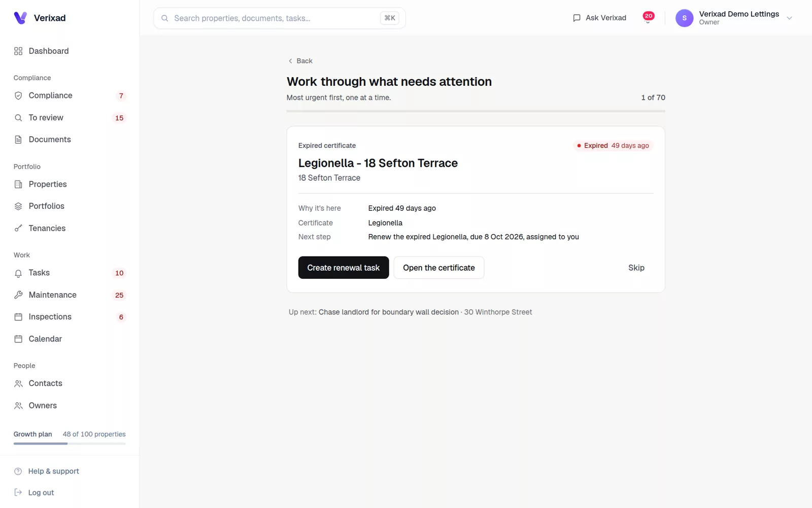The width and height of the screenshot is (812, 508).
Task: Click the Calendar sidebar icon
Action: pos(18,339)
